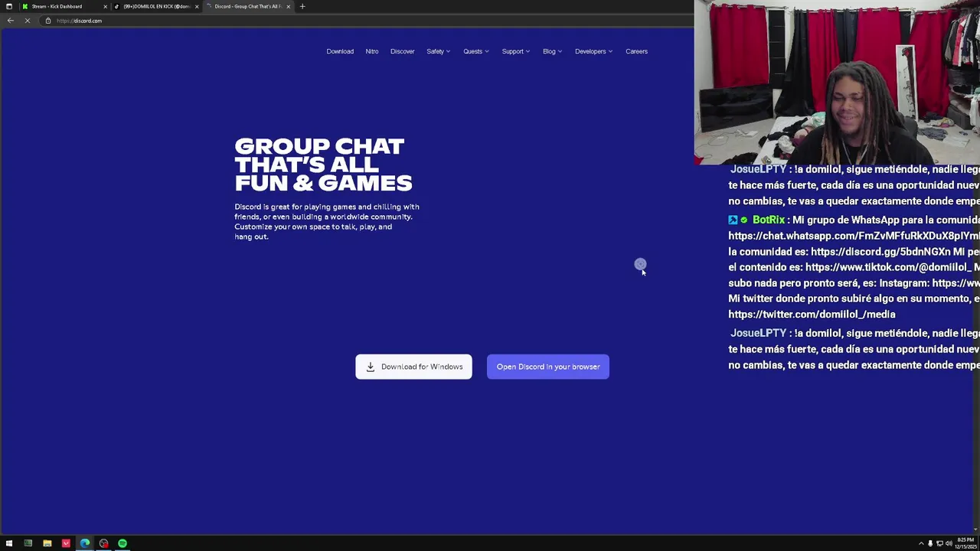This screenshot has height=551, width=980.
Task: Close the DOMIILOL EN KICK tab
Action: click(197, 6)
